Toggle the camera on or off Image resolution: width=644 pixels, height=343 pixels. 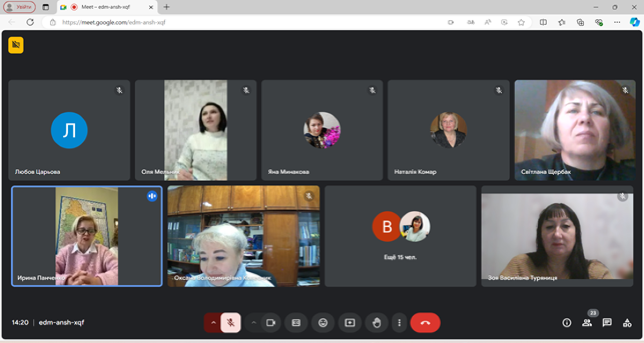coord(271,323)
